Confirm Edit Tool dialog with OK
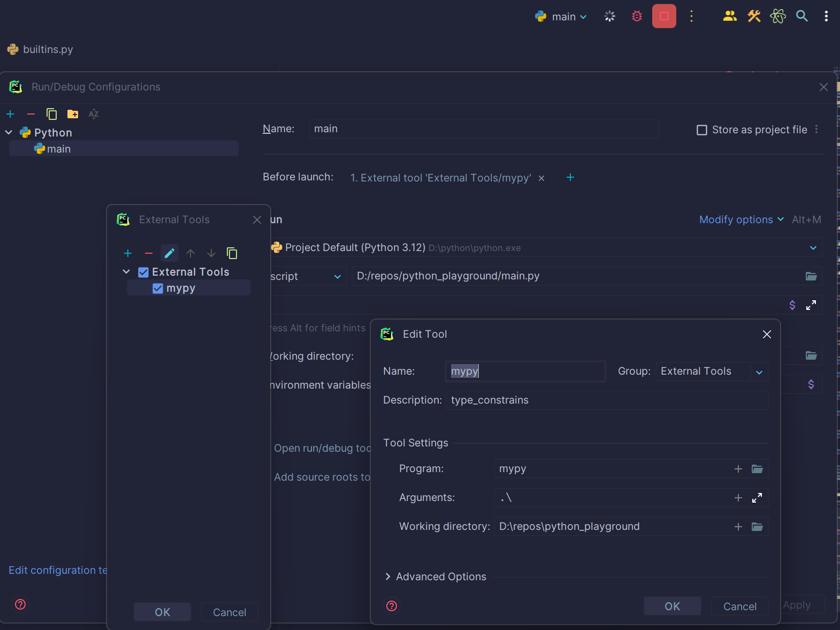This screenshot has width=840, height=630. (x=673, y=606)
